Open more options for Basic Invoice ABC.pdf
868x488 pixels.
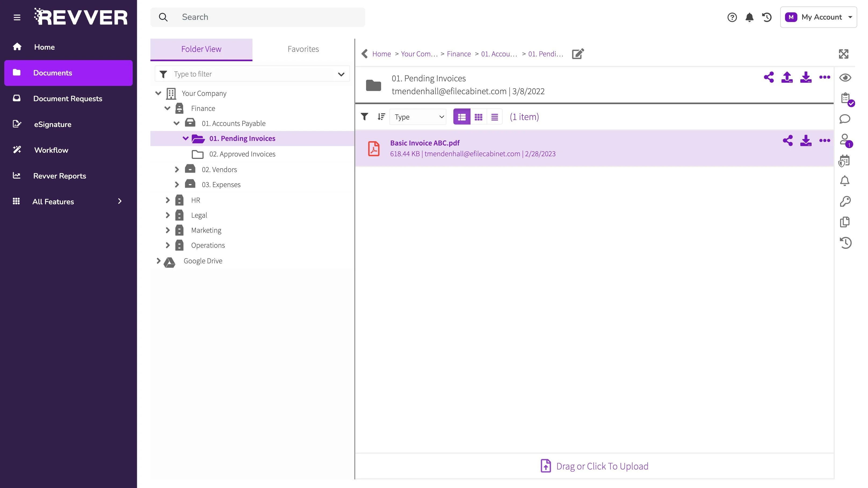coord(824,140)
